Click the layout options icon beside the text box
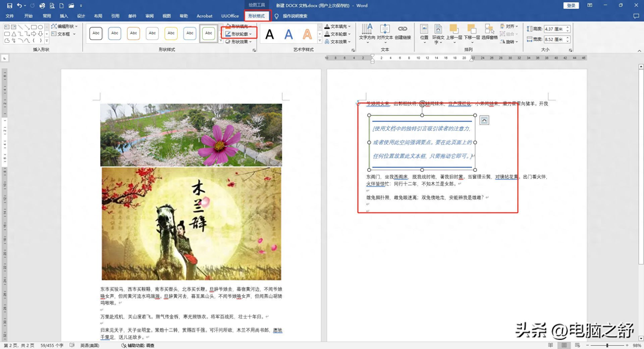 (x=484, y=120)
